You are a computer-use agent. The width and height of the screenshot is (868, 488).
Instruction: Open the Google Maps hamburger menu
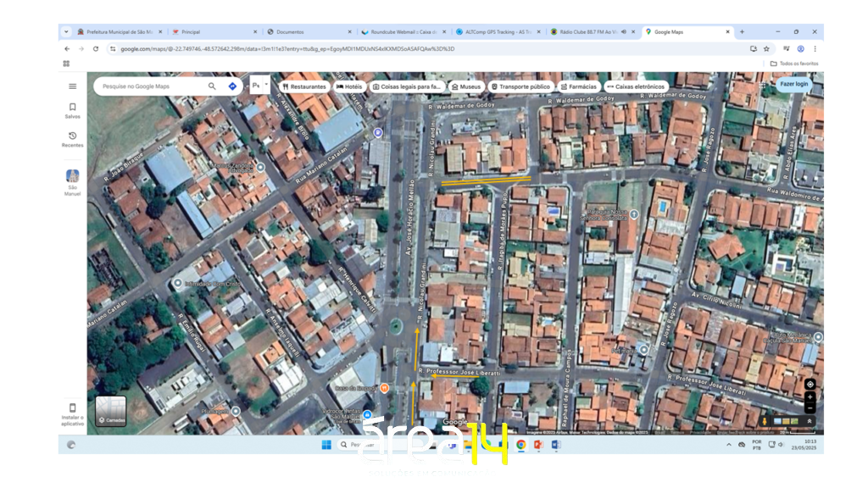72,86
